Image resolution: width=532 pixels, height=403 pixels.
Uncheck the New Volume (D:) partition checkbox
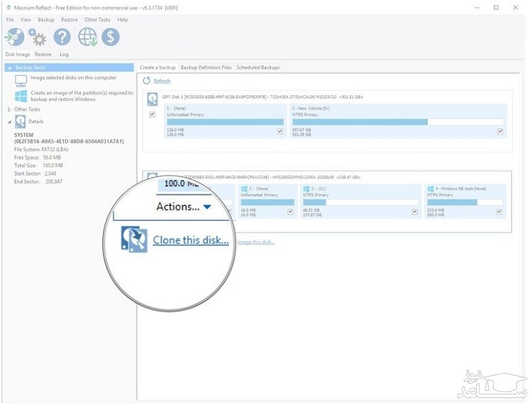(x=500, y=131)
